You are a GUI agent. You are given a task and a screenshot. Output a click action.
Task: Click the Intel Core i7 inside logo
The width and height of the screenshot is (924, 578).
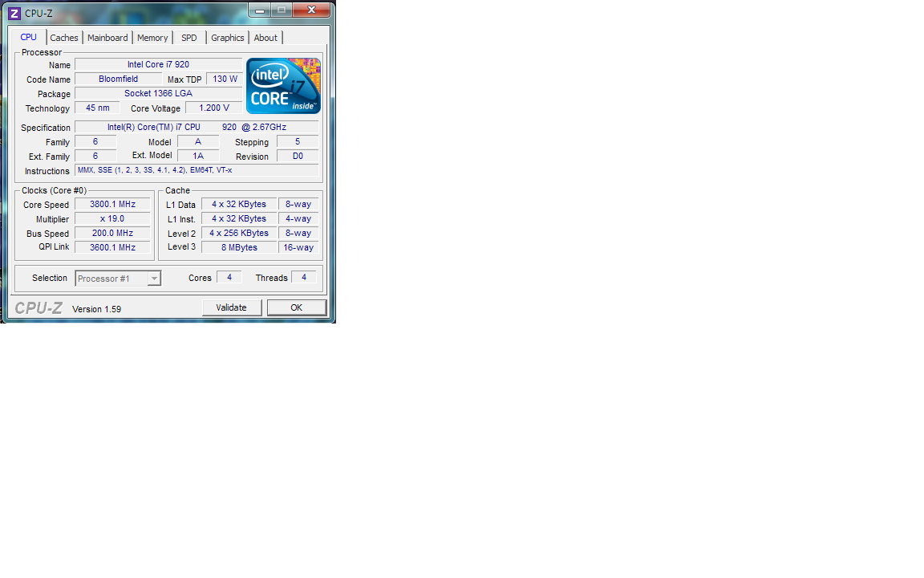pyautogui.click(x=283, y=86)
